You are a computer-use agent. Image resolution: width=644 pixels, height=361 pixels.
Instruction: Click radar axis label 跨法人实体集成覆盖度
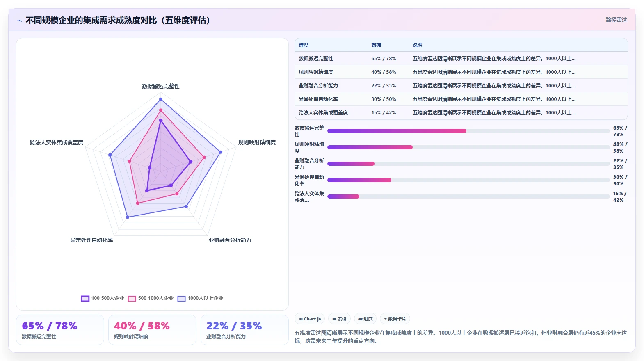57,142
